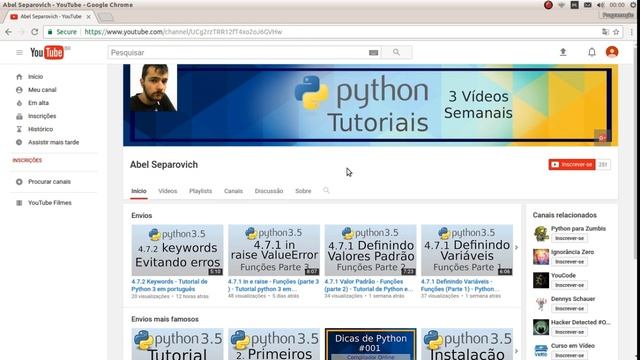Image resolution: width=640 pixels, height=360 pixels.
Task: Switch to the Playlists tab
Action: coord(200,191)
